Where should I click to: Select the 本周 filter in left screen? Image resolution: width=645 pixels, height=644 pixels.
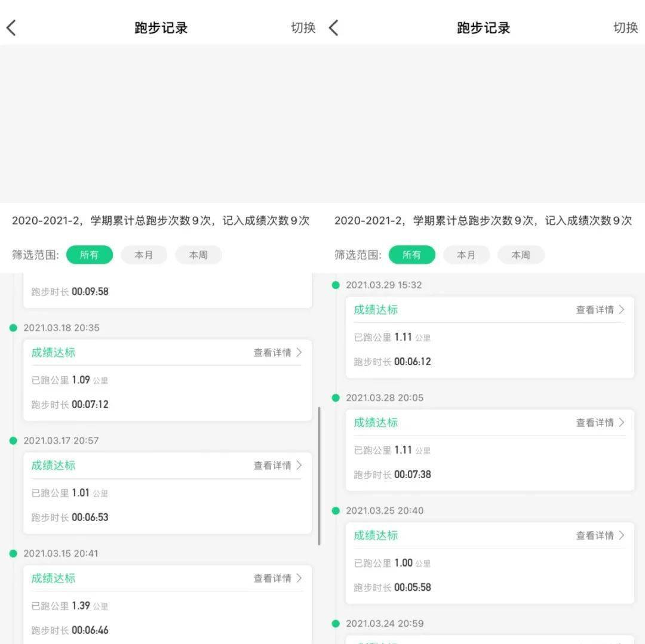coord(199,255)
